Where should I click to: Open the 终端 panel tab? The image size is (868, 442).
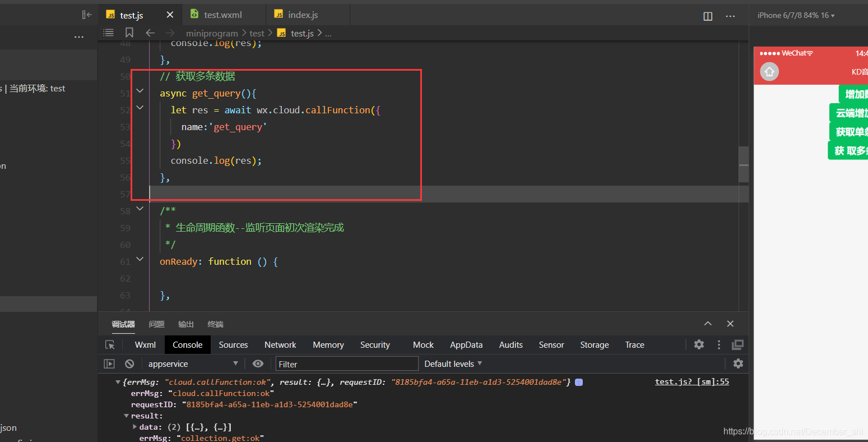[215, 324]
